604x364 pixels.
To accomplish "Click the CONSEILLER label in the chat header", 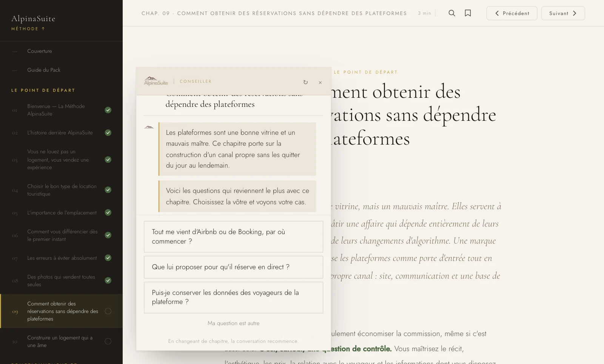I will (196, 81).
